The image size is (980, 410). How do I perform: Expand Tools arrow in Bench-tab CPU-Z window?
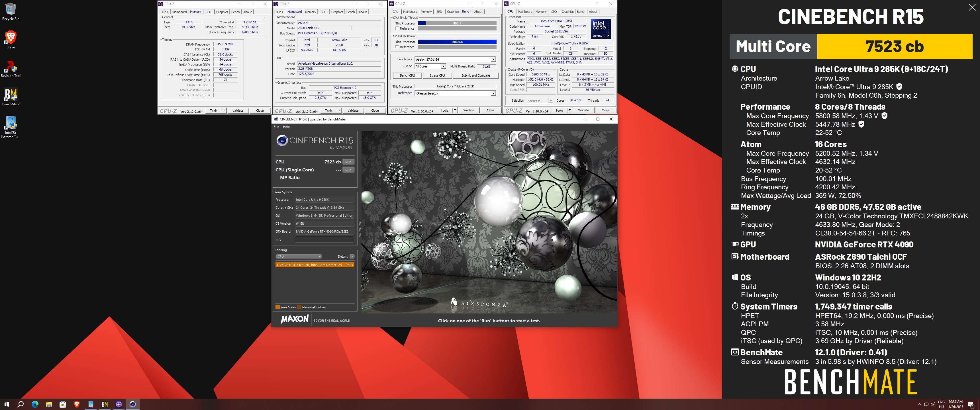pyautogui.click(x=455, y=110)
